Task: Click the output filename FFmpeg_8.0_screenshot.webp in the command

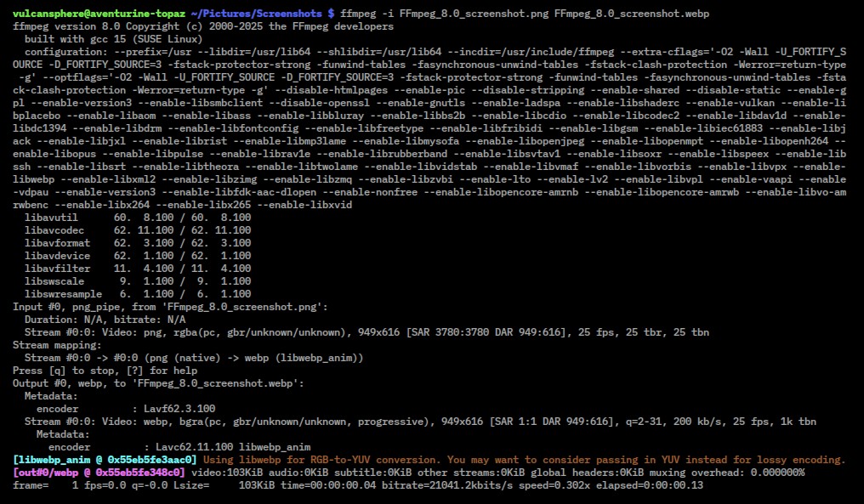Action: [632, 14]
